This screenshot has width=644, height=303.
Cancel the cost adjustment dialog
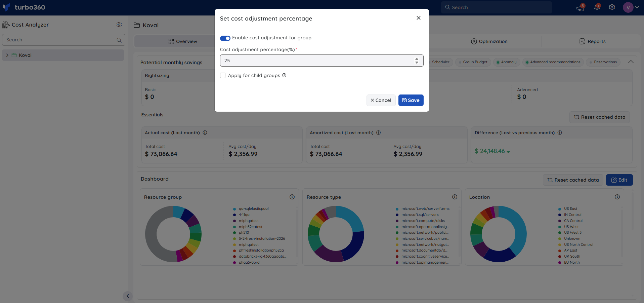[381, 100]
